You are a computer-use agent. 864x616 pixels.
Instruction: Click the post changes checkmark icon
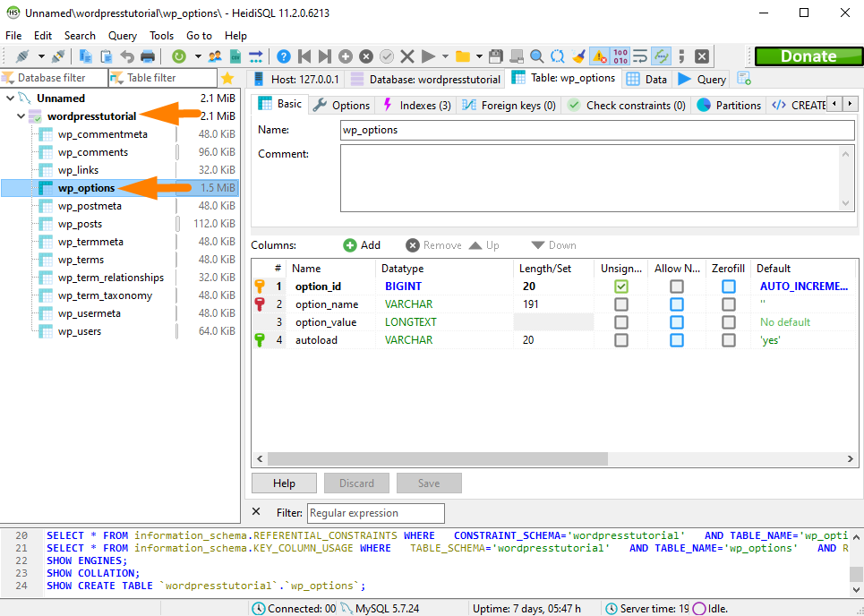point(387,56)
